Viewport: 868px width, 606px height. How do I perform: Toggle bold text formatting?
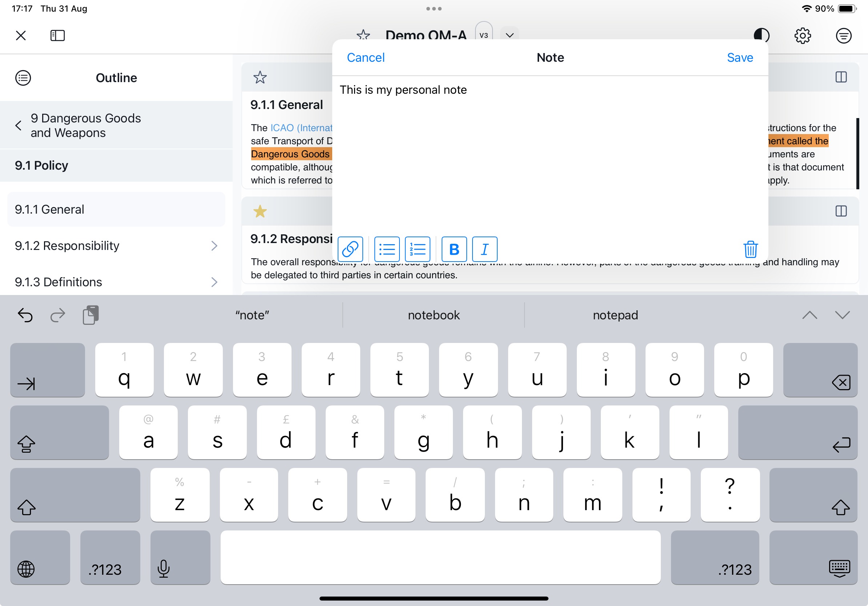[454, 249]
